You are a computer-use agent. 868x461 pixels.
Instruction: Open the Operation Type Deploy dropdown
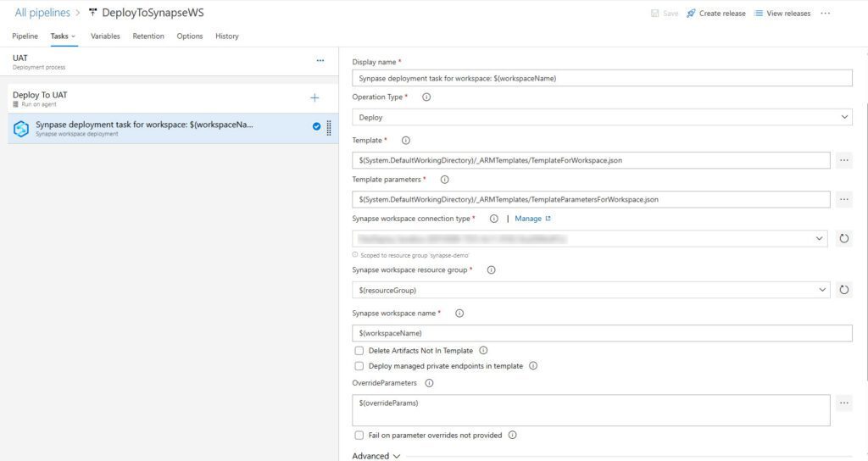(x=603, y=117)
